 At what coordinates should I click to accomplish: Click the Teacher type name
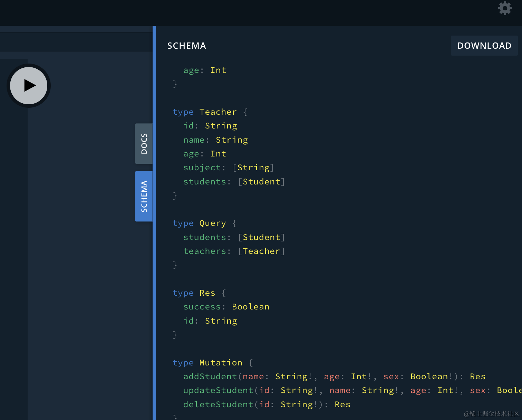coord(218,112)
